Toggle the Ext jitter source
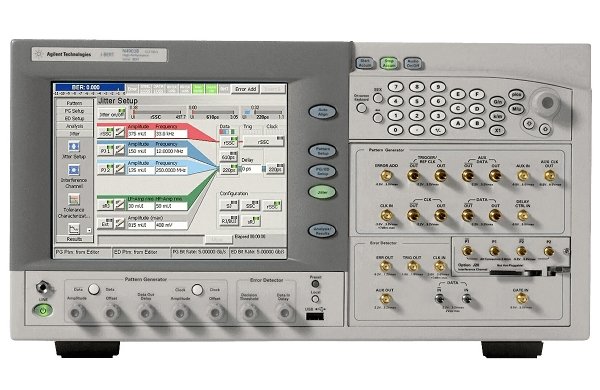Image resolution: width=600 pixels, height=390 pixels. (106, 224)
